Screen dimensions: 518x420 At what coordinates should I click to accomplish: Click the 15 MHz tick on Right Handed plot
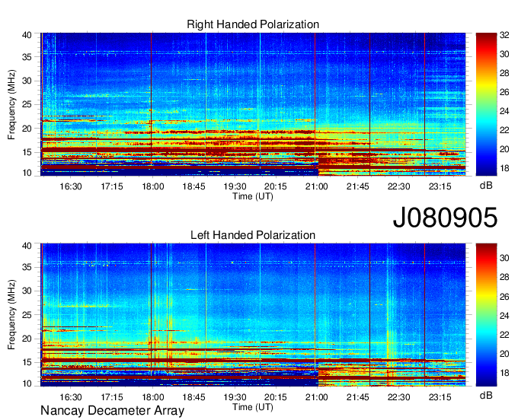click(x=27, y=152)
